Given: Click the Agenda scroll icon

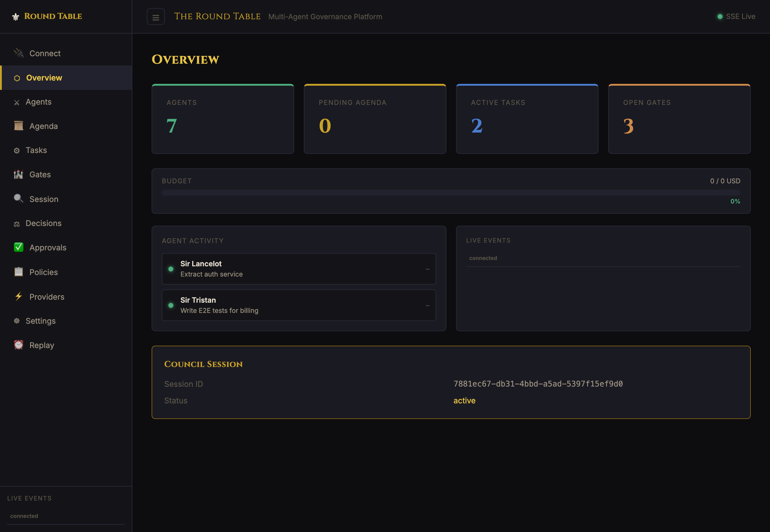Looking at the screenshot, I should coord(19,126).
